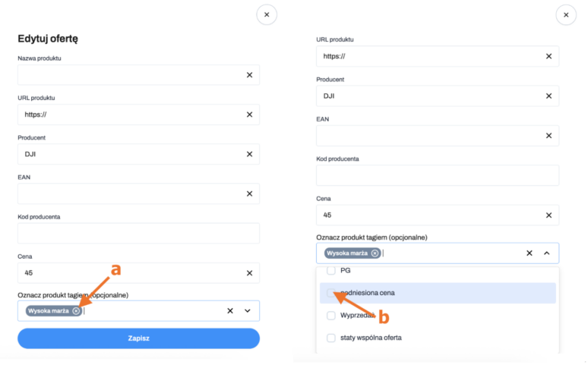Check the Wyprzedaż tag checkbox
This screenshot has height=368, width=588.
tap(330, 315)
